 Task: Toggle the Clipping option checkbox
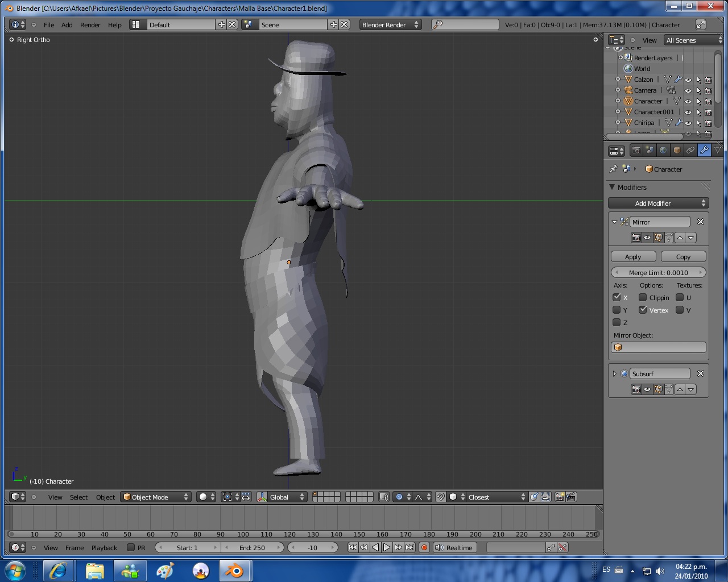click(643, 297)
